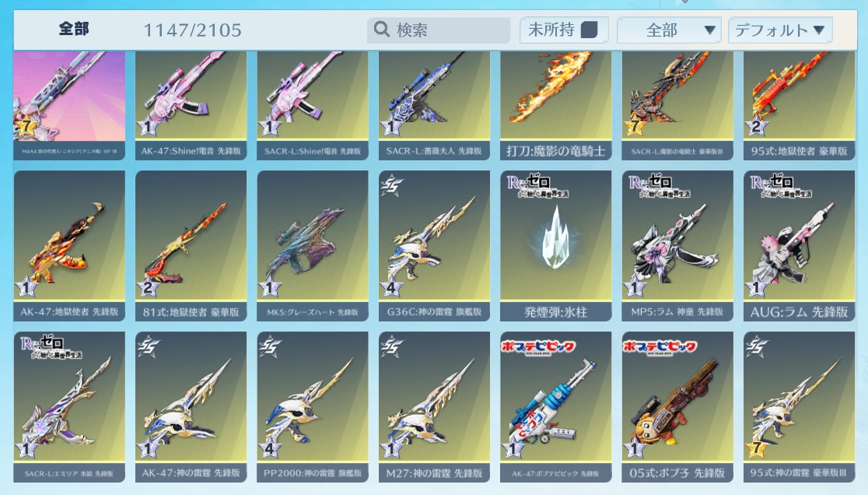Open the SACR-L:薔薇夫人 先鋒版 card
The height and width of the screenshot is (495, 868).
coord(435,106)
